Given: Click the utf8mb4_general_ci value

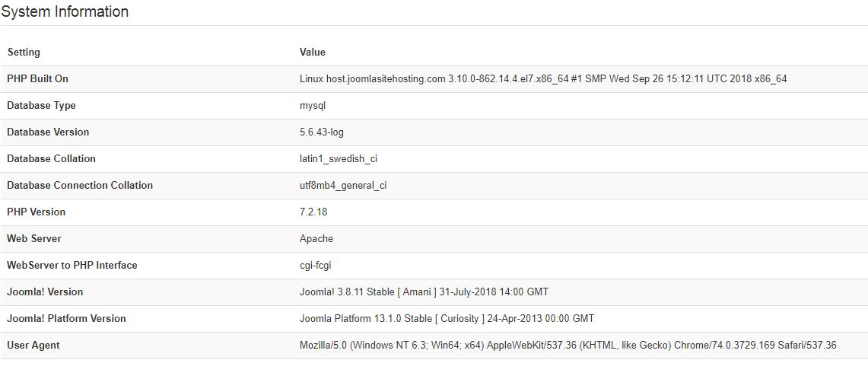Looking at the screenshot, I should click(342, 186).
